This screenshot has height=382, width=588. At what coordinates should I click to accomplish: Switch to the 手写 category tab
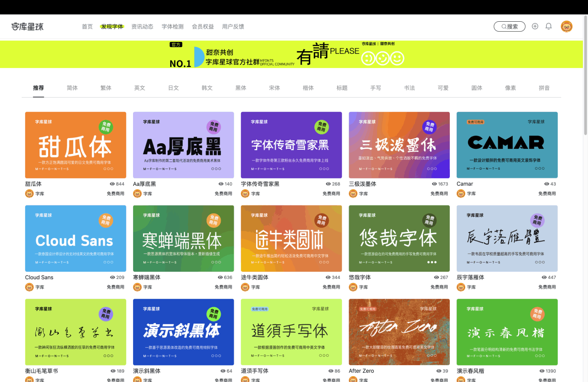pyautogui.click(x=376, y=88)
